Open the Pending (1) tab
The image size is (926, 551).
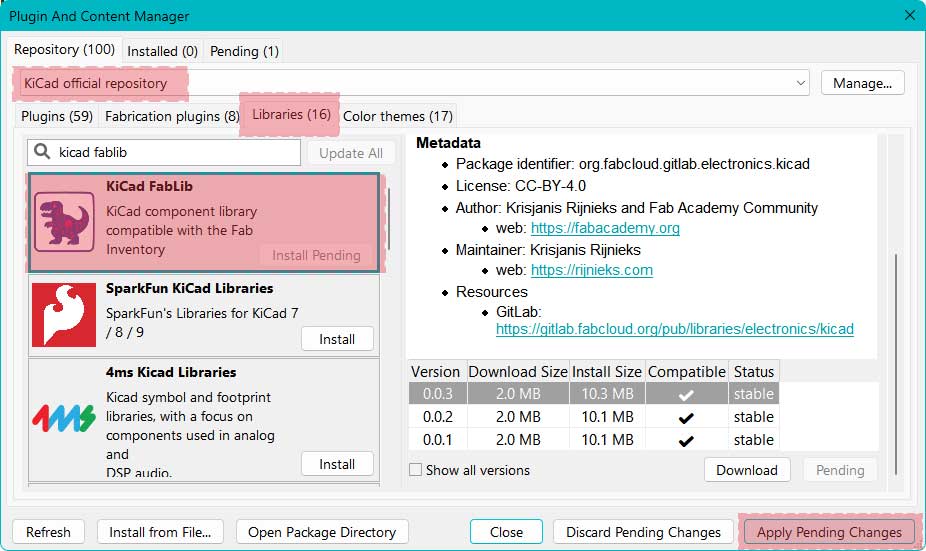point(244,50)
